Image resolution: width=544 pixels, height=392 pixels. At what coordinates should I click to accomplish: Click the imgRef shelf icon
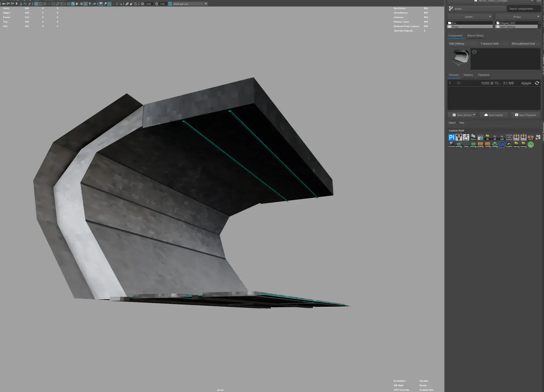point(509,145)
